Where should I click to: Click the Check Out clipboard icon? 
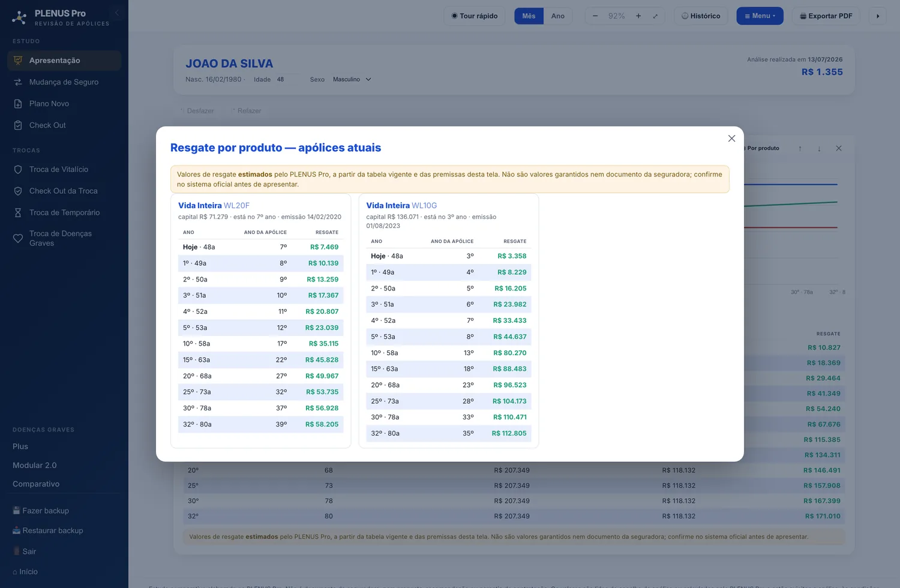click(18, 125)
